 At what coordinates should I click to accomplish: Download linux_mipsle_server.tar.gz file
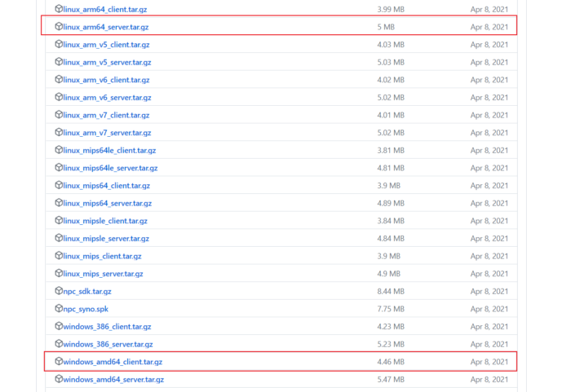[106, 239]
